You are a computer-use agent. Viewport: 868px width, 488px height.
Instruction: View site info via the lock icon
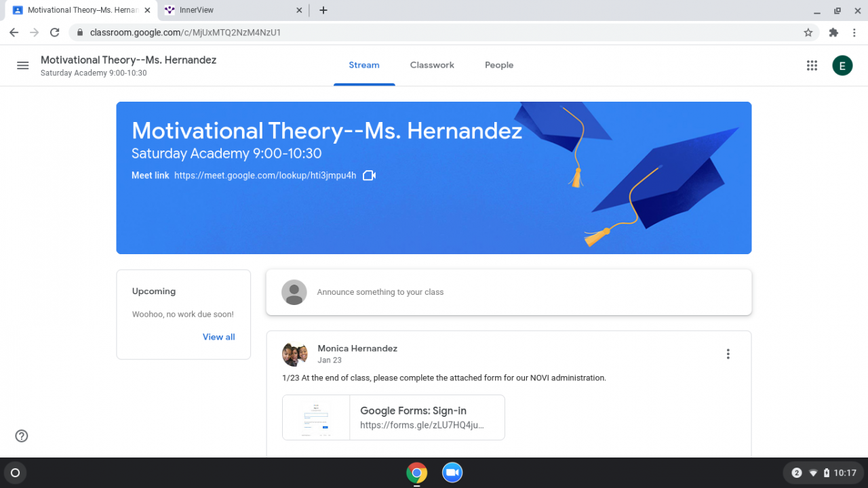tap(80, 33)
